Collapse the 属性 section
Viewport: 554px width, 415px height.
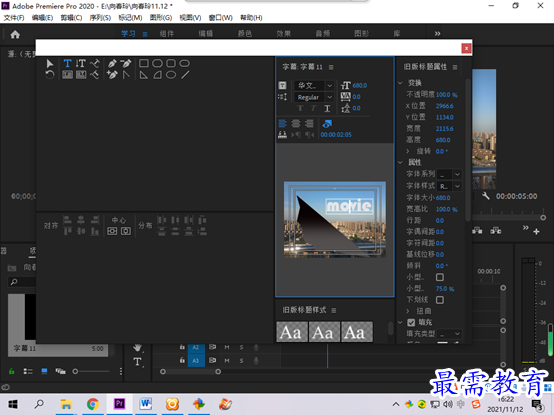click(400, 162)
